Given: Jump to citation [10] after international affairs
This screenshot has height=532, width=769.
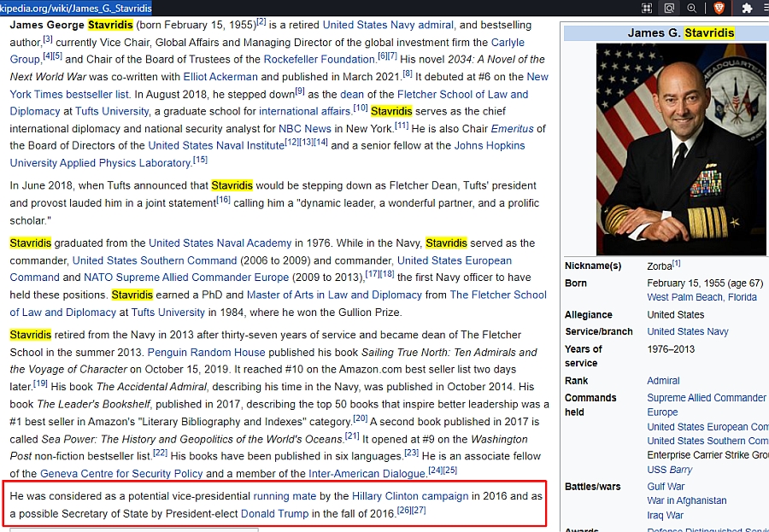Looking at the screenshot, I should 361,108.
